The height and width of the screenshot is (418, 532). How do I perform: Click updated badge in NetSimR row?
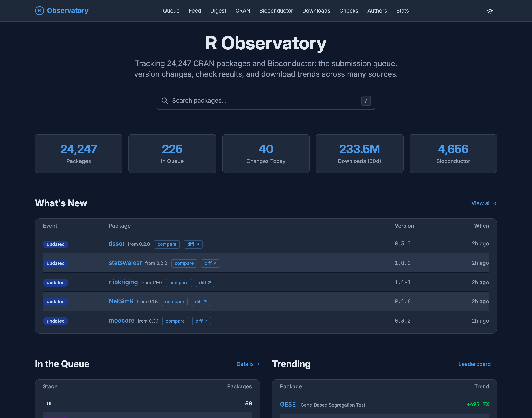coord(55,302)
